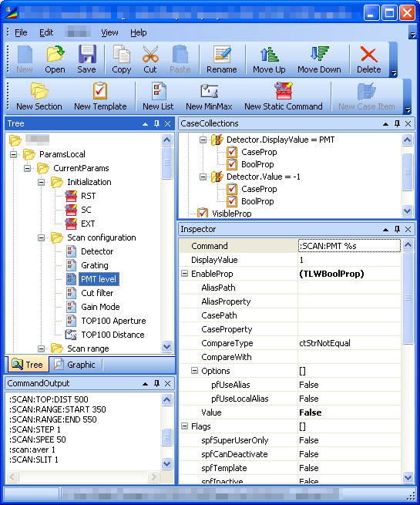
Task: Select the TOP100 Distance MinMax item
Action: (x=113, y=335)
